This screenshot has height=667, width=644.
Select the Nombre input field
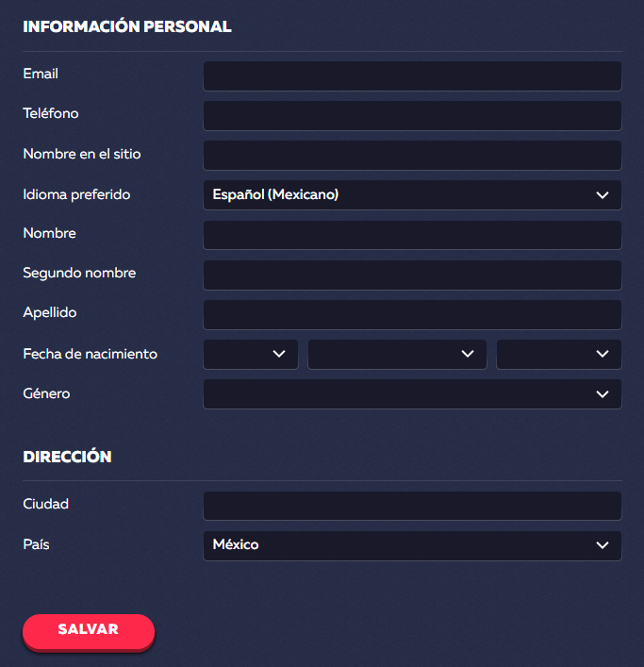(412, 235)
